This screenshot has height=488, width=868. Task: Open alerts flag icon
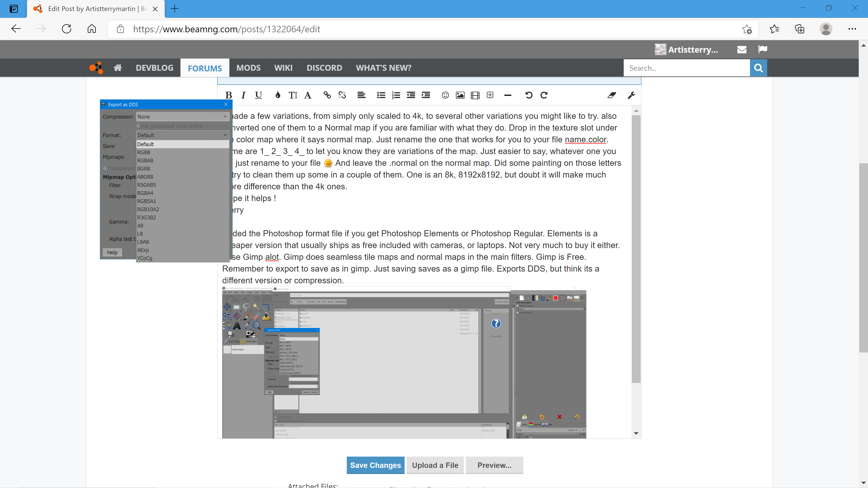762,49
